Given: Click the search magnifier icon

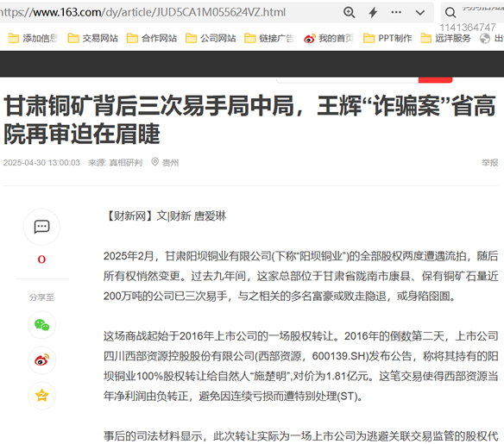Looking at the screenshot, I should tap(450, 13).
